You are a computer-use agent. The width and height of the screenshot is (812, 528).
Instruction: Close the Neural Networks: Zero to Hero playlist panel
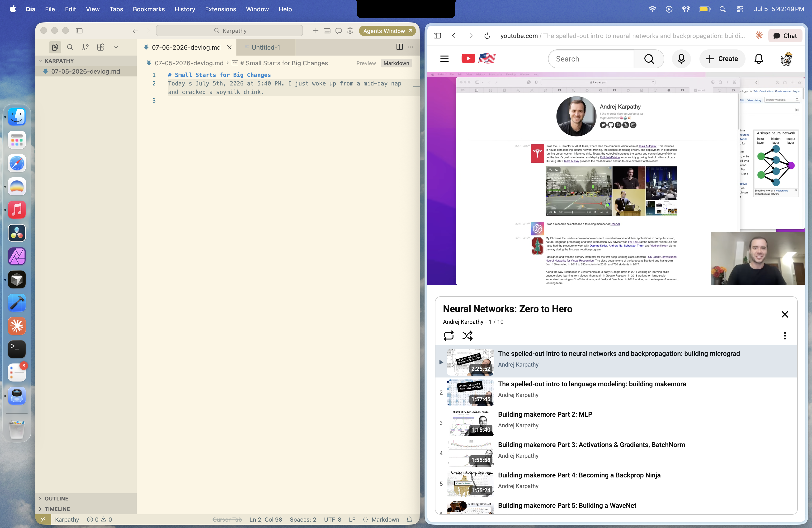click(x=785, y=314)
